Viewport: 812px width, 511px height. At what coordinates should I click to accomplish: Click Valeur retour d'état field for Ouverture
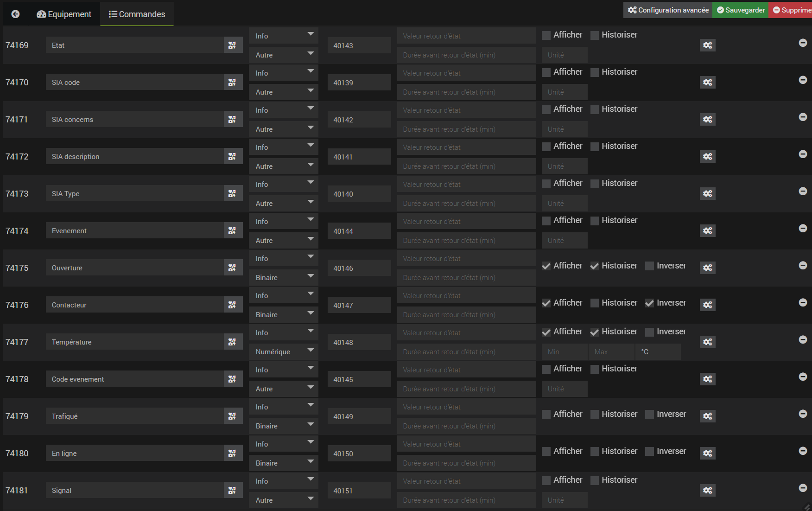tap(466, 258)
